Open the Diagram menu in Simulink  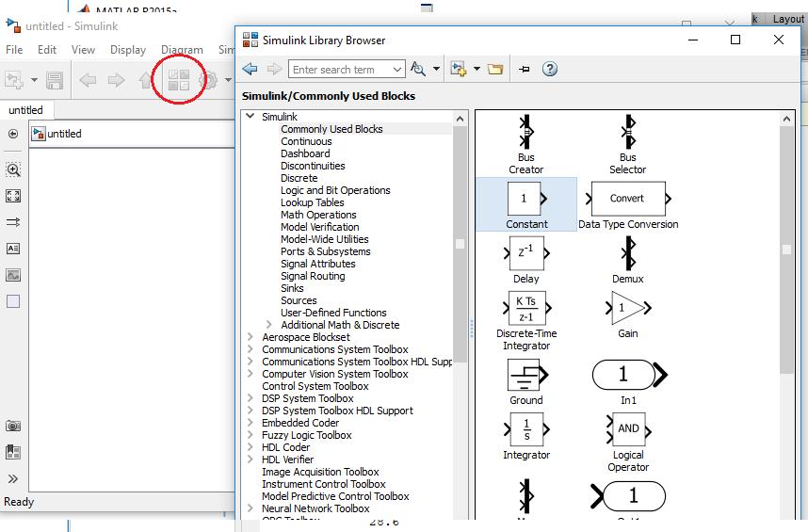[x=182, y=50]
